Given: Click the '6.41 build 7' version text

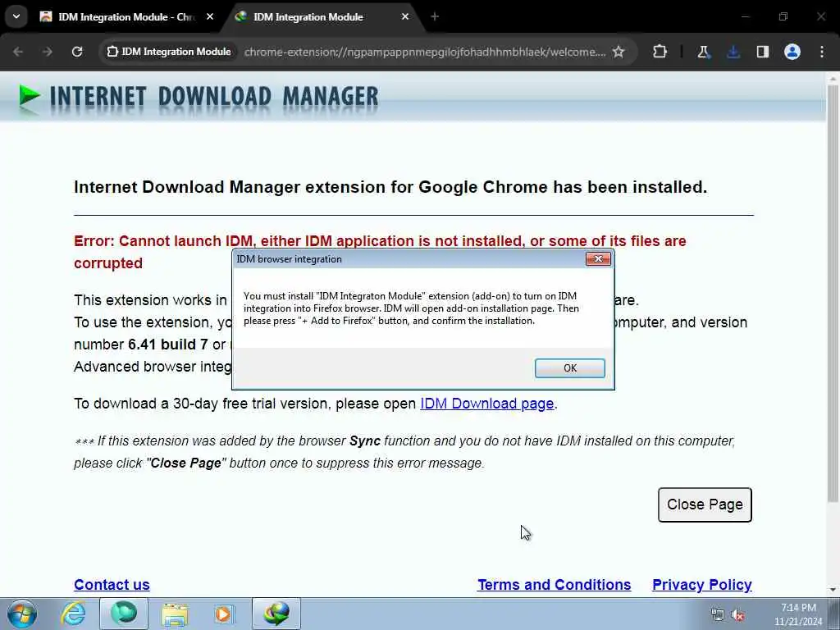Looking at the screenshot, I should point(167,345).
